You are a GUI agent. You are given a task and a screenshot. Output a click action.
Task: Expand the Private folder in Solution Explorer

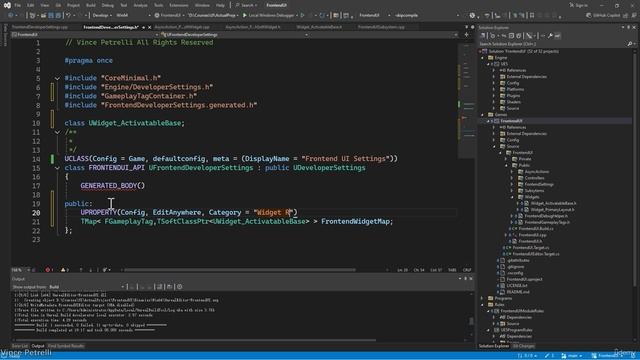(506, 159)
